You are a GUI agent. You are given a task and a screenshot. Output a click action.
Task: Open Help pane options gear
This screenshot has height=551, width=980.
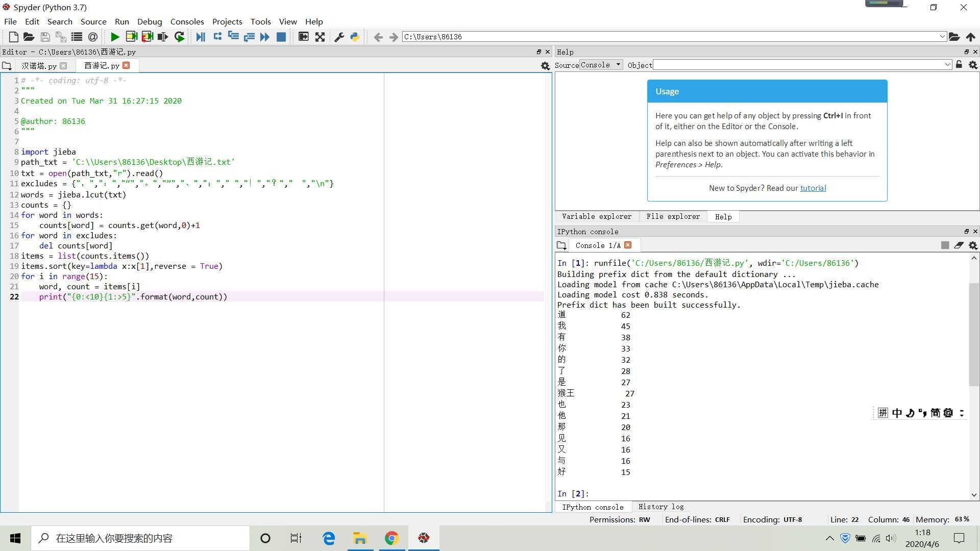point(973,65)
